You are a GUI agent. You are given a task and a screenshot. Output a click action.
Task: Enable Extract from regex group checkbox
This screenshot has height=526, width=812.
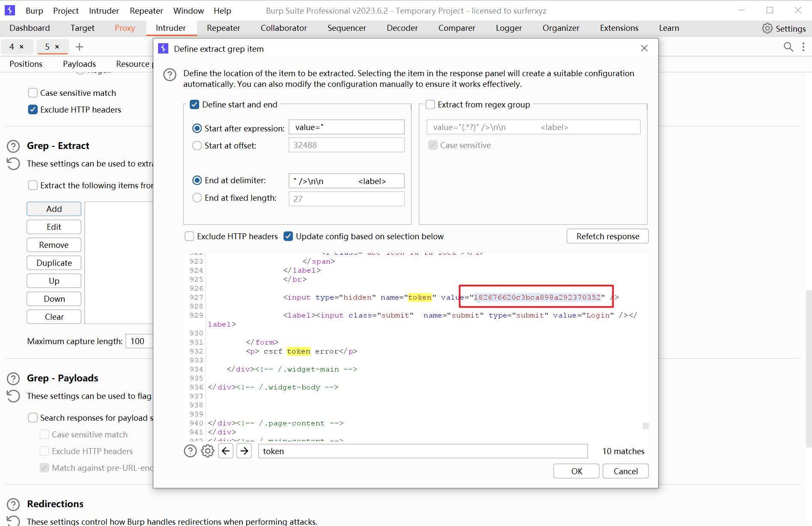(x=430, y=104)
